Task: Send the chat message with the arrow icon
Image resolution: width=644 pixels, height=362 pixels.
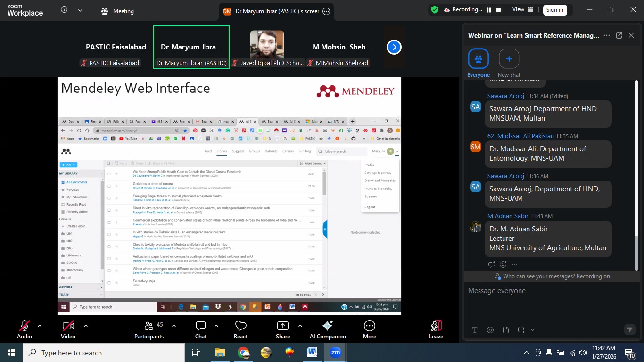Action: [630, 330]
